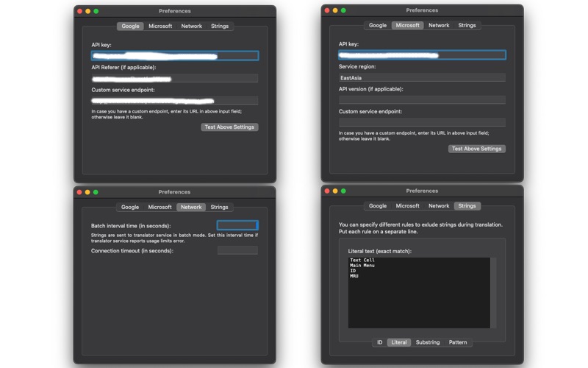Screen dimensions: 588x368
Task: Click Custom service endpoint field under API Referer
Action: [x=175, y=101]
